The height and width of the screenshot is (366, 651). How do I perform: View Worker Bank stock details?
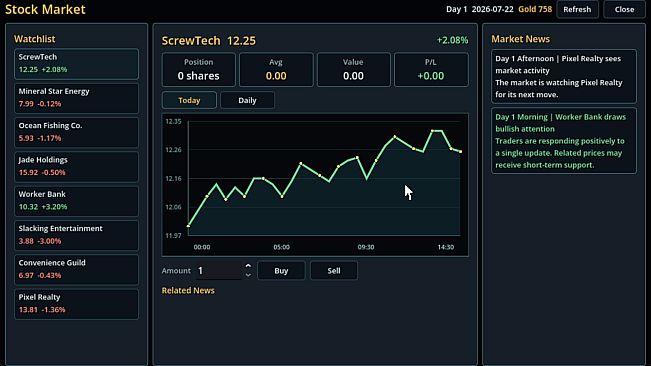(x=76, y=201)
